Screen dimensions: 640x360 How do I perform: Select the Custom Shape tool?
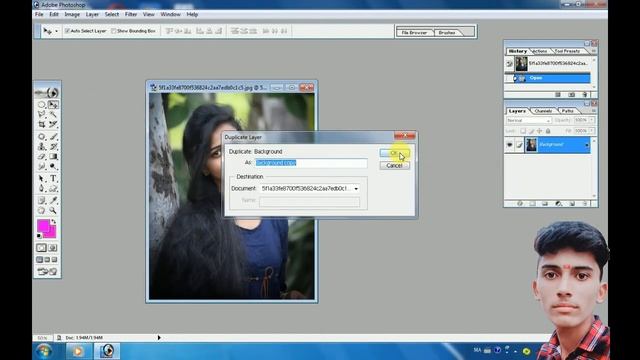[53, 188]
